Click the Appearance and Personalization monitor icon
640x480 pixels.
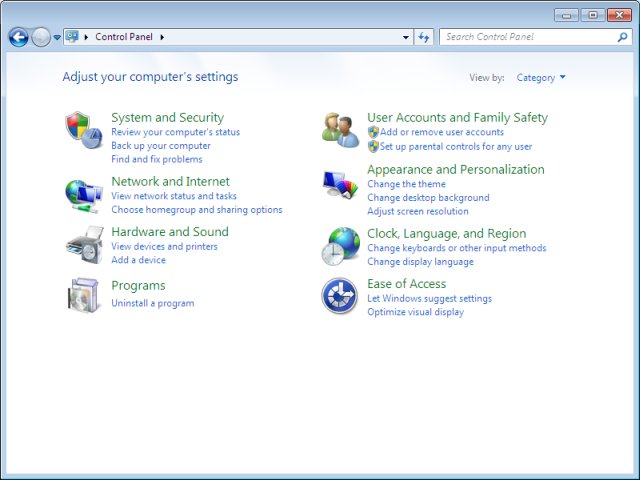click(340, 184)
